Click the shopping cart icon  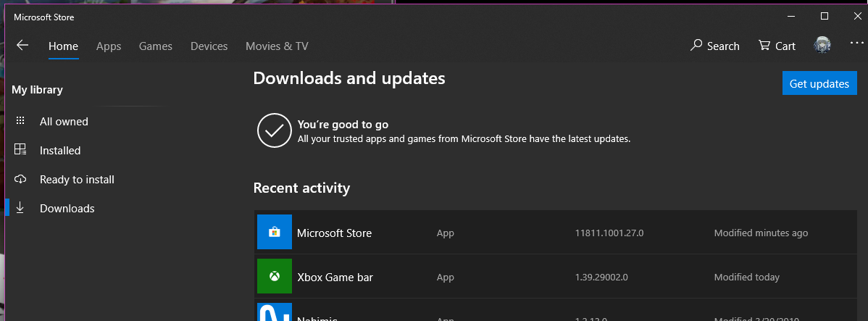click(x=764, y=46)
